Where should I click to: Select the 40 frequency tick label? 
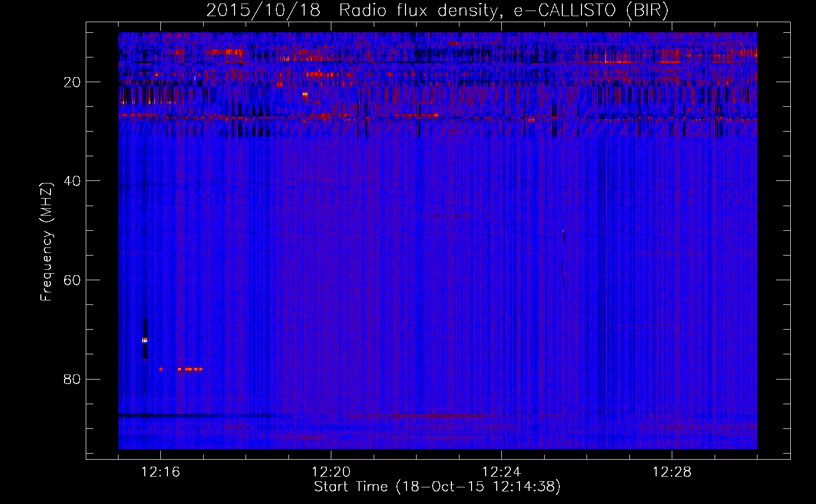pos(73,181)
